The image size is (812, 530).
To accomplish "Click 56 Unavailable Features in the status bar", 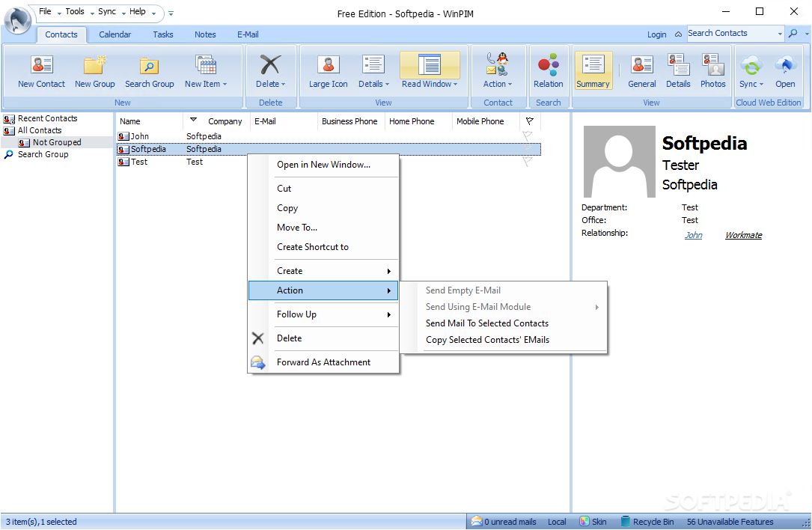I will (x=730, y=522).
